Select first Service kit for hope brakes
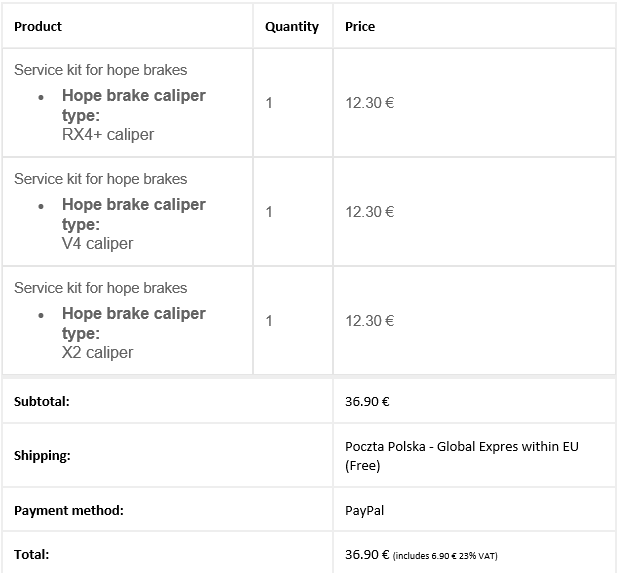Viewport: 618px width, 573px height. click(x=100, y=70)
